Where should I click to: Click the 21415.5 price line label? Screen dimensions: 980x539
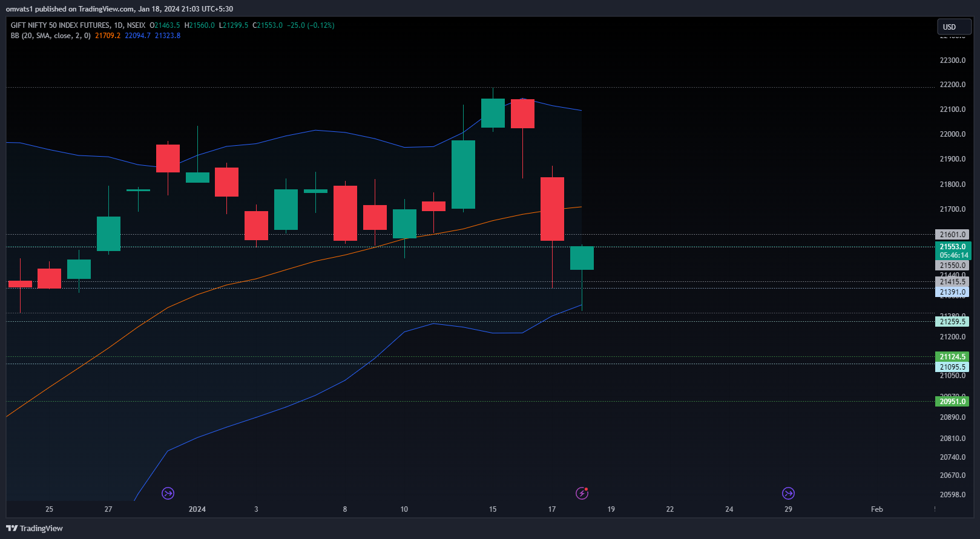click(953, 282)
